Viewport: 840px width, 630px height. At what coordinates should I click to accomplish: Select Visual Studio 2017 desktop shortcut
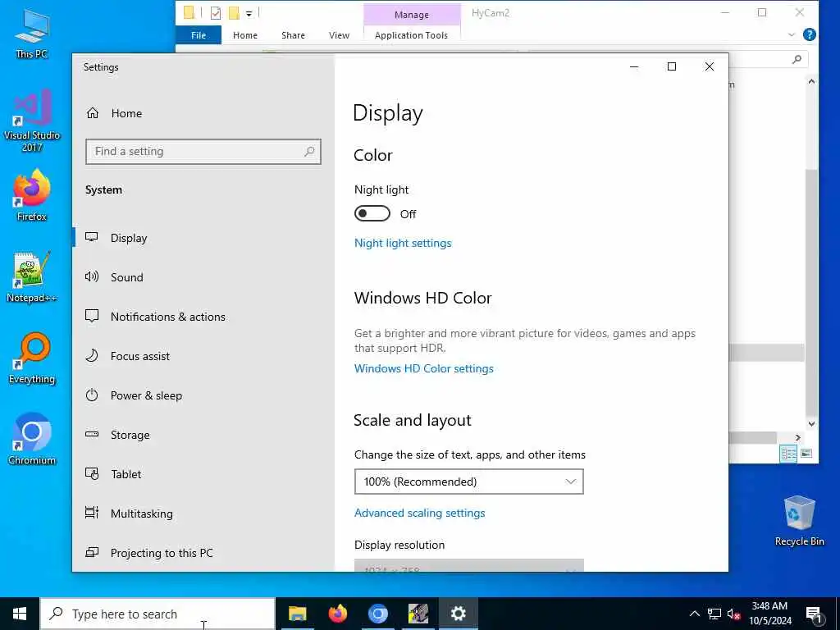pos(32,121)
